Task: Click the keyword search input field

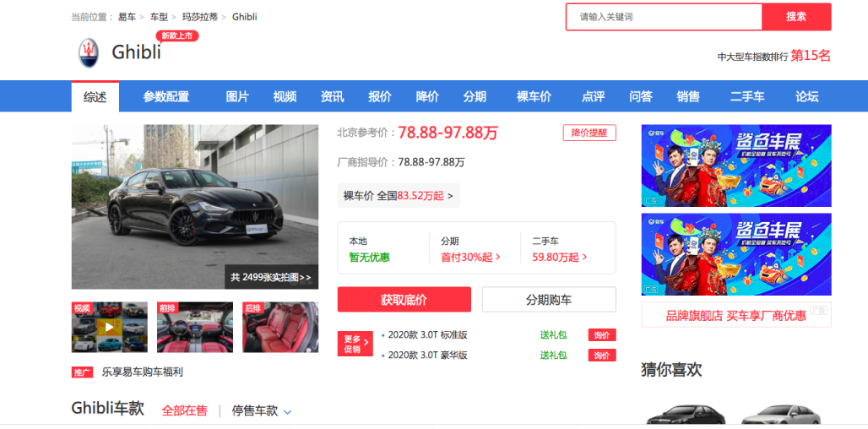Action: pyautogui.click(x=665, y=17)
